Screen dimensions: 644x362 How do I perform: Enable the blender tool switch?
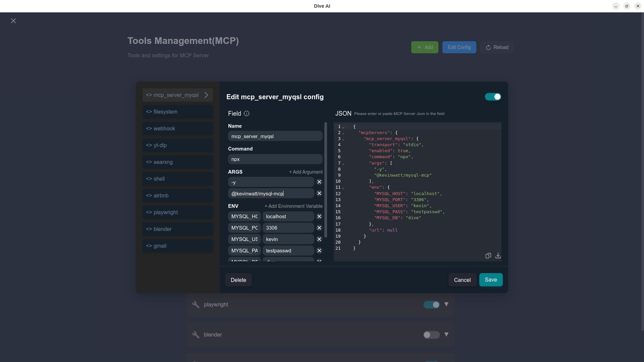[431, 335]
